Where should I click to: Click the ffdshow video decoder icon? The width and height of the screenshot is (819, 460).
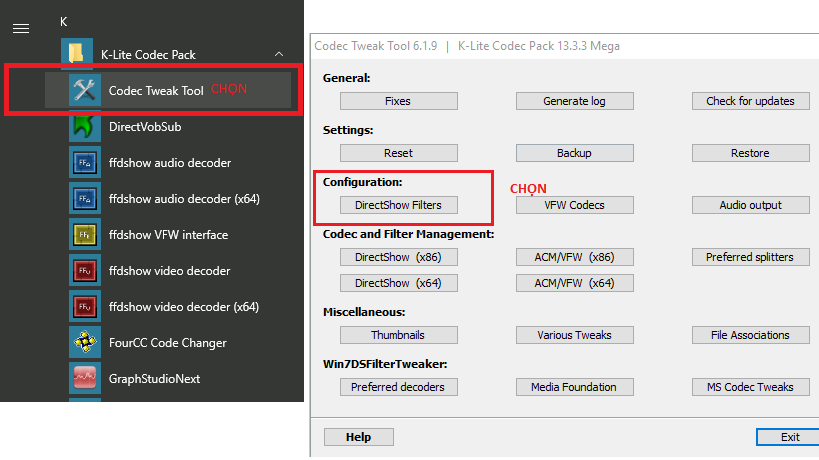[x=85, y=270]
